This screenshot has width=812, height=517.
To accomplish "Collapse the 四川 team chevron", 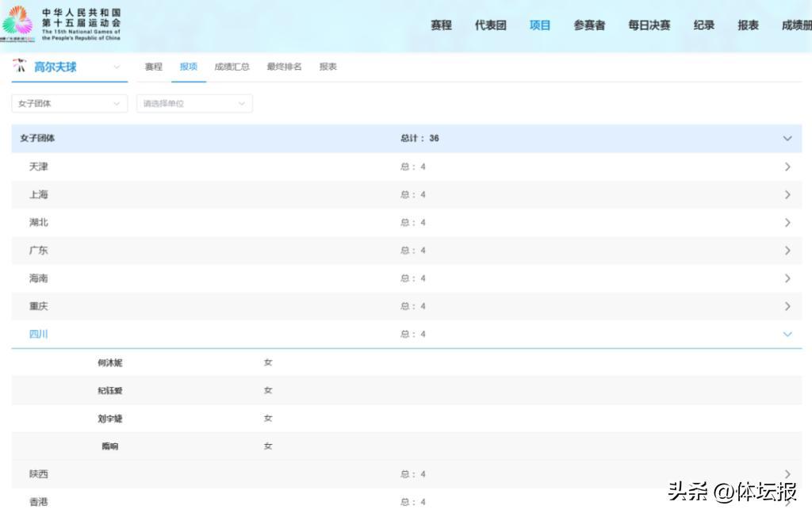I will (x=787, y=335).
